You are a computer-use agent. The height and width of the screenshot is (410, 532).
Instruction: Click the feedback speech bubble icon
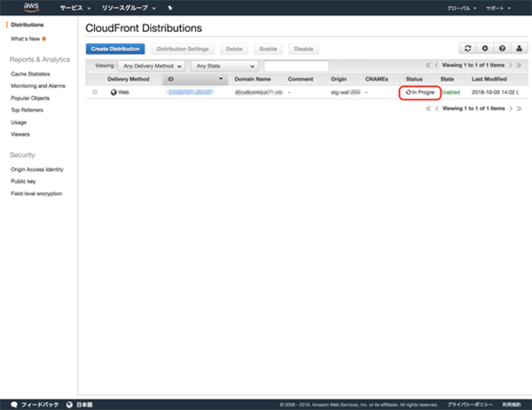pos(14,405)
